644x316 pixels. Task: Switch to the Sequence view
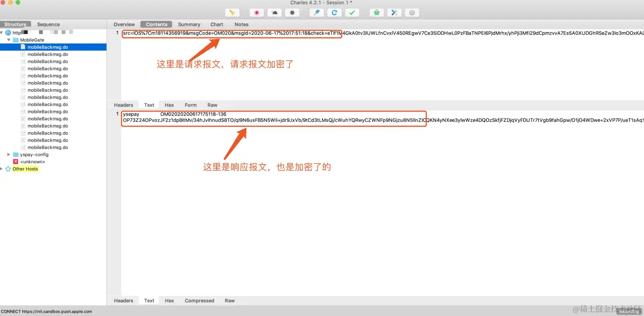[x=48, y=24]
